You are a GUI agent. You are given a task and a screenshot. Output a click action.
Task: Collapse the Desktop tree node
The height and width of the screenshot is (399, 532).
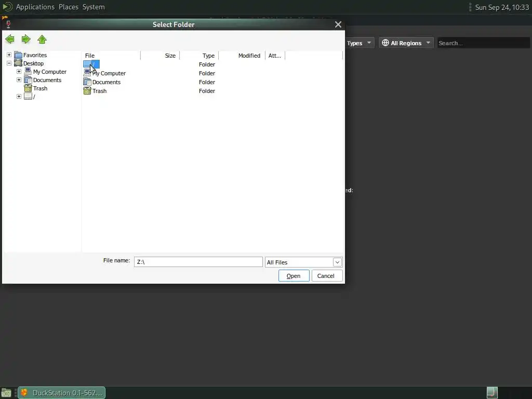click(x=9, y=63)
